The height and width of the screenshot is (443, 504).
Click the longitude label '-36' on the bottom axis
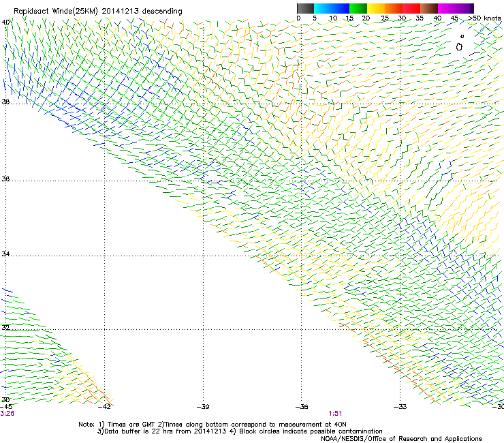(x=302, y=407)
